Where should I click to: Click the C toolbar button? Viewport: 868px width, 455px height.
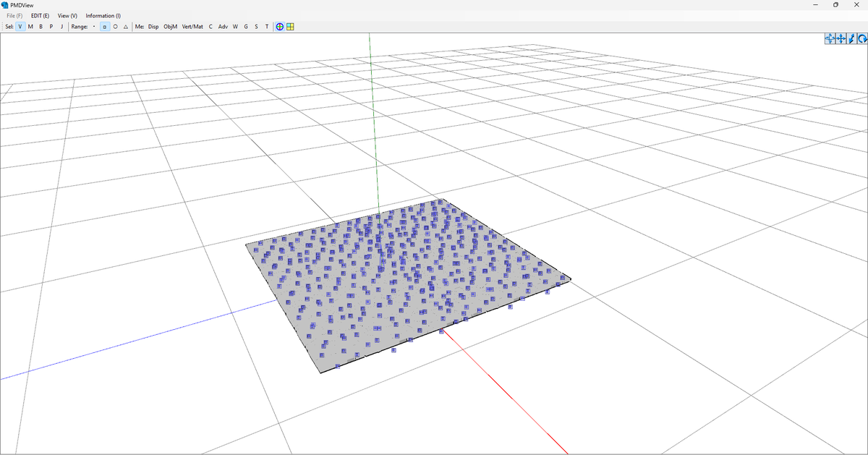pos(210,27)
